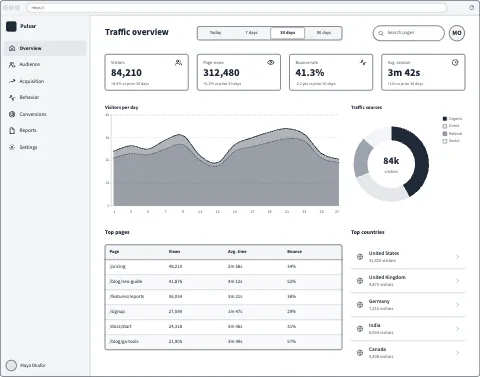Click the Pulsar logo square

coord(11,26)
